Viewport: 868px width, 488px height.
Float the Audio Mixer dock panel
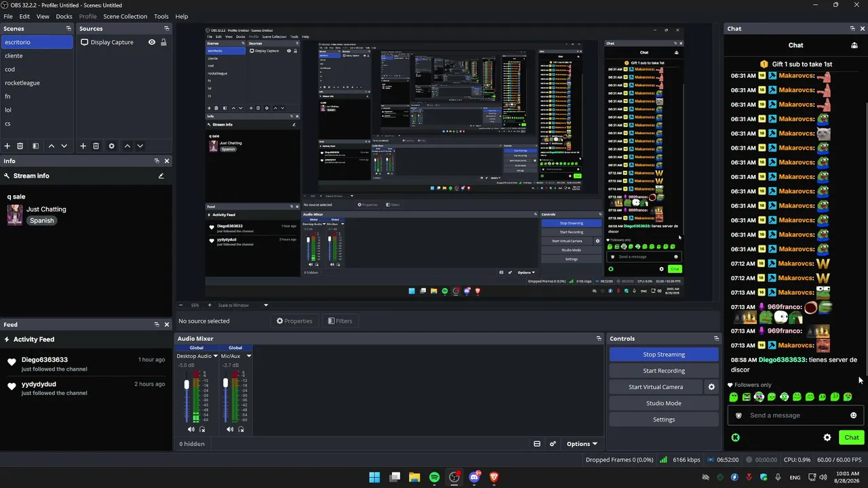point(599,338)
